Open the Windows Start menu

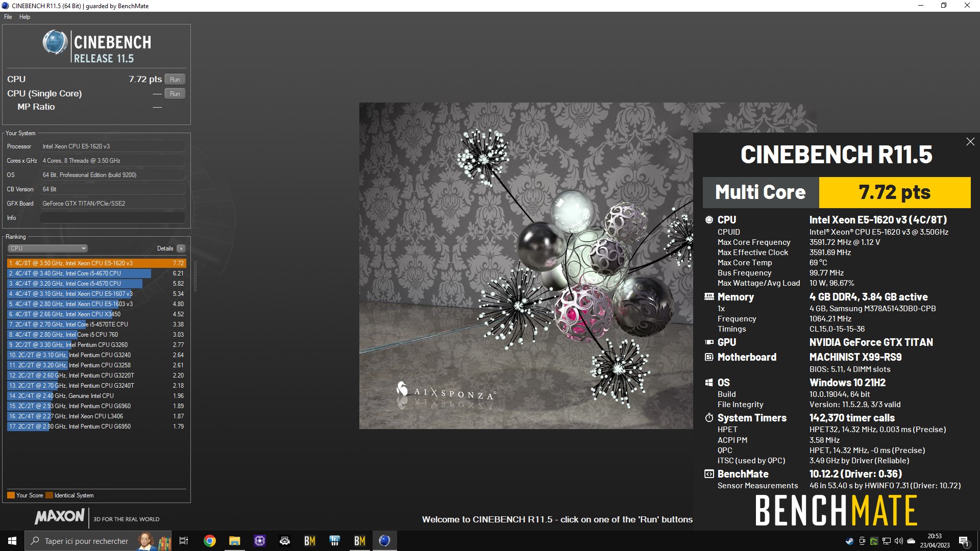12,541
